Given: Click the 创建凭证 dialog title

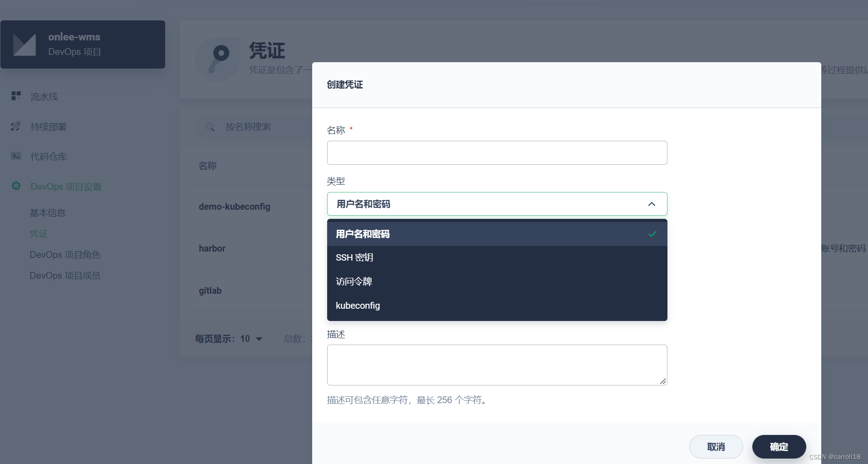Looking at the screenshot, I should pos(345,84).
